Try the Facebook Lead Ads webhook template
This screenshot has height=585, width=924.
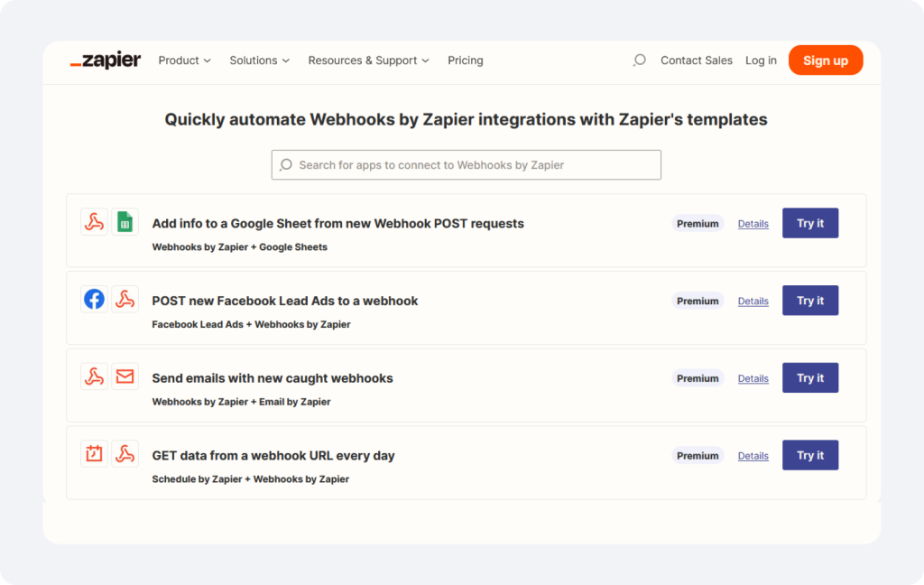tap(810, 300)
